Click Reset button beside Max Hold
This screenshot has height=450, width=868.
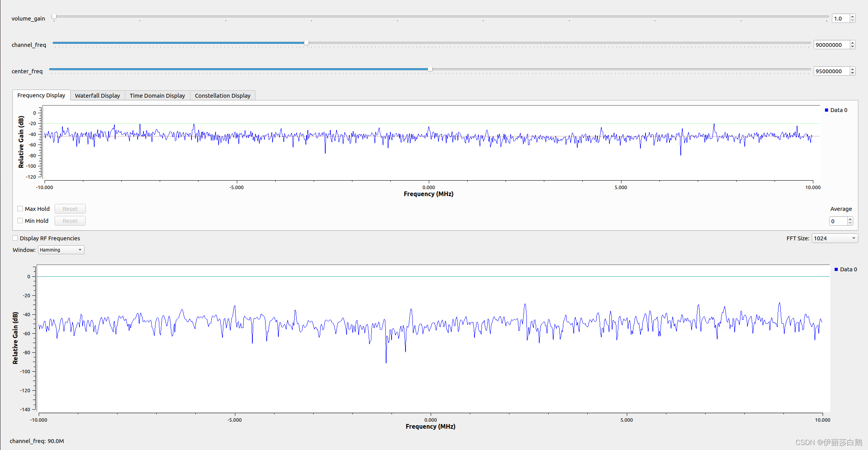coord(70,209)
